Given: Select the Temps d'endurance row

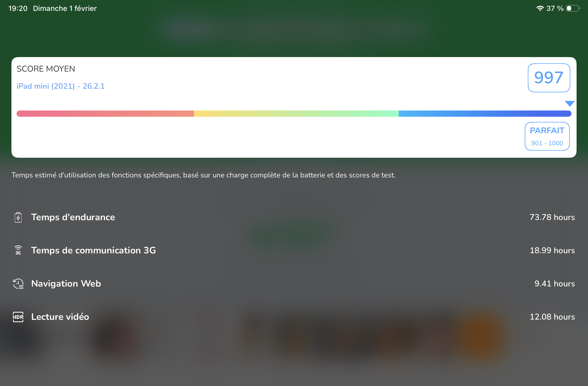Looking at the screenshot, I should point(294,217).
